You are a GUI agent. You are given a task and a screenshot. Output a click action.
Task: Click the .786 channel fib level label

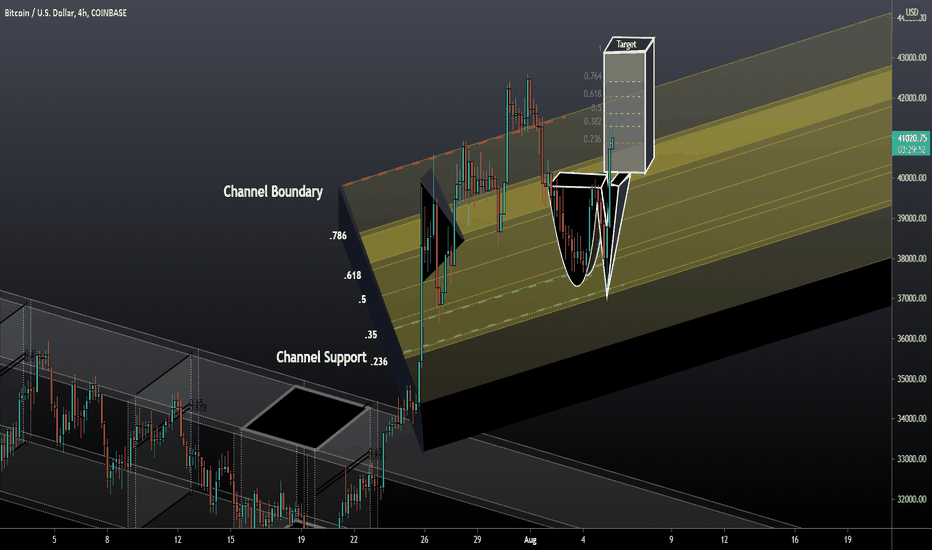pyautogui.click(x=338, y=235)
